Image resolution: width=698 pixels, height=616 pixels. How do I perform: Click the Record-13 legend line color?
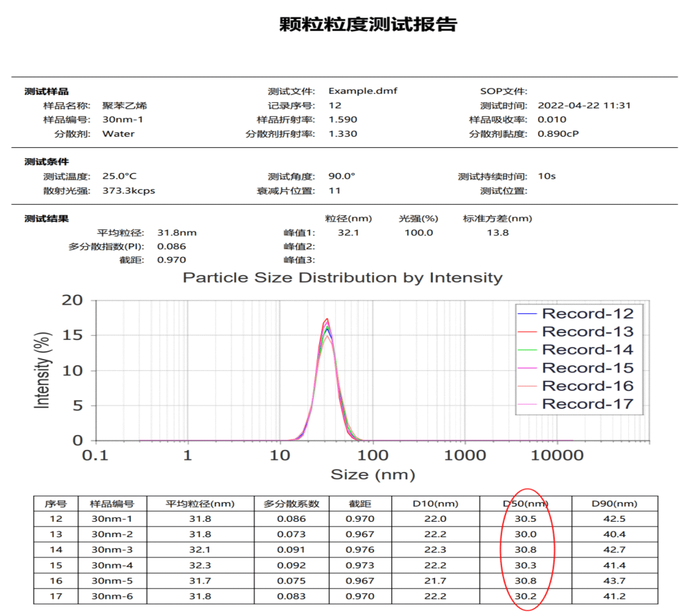[x=527, y=332]
